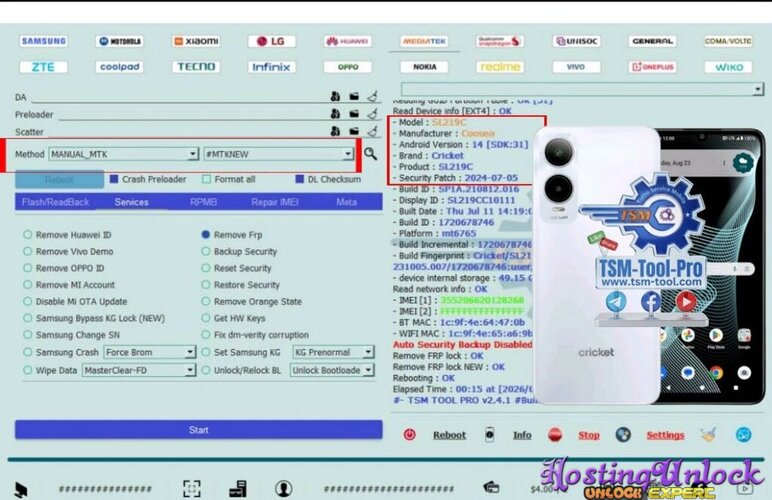Browse folder for the DA file
Screen dimensions: 772x500
click(354, 96)
